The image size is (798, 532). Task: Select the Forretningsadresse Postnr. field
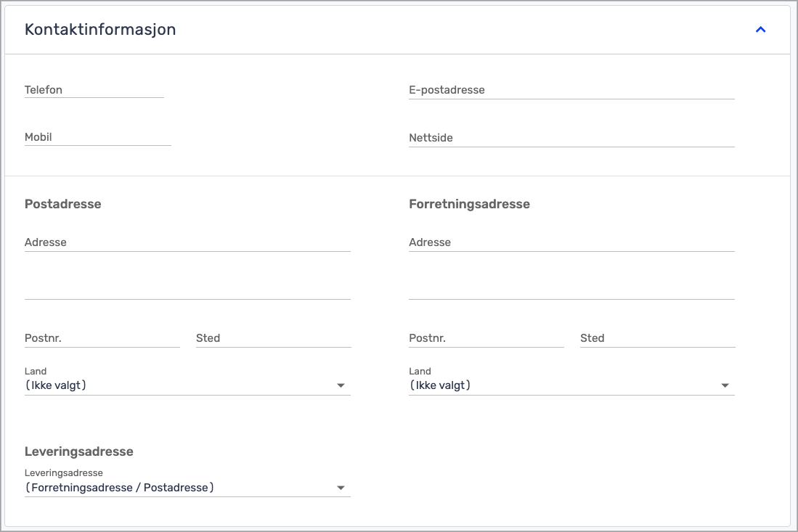[486, 338]
